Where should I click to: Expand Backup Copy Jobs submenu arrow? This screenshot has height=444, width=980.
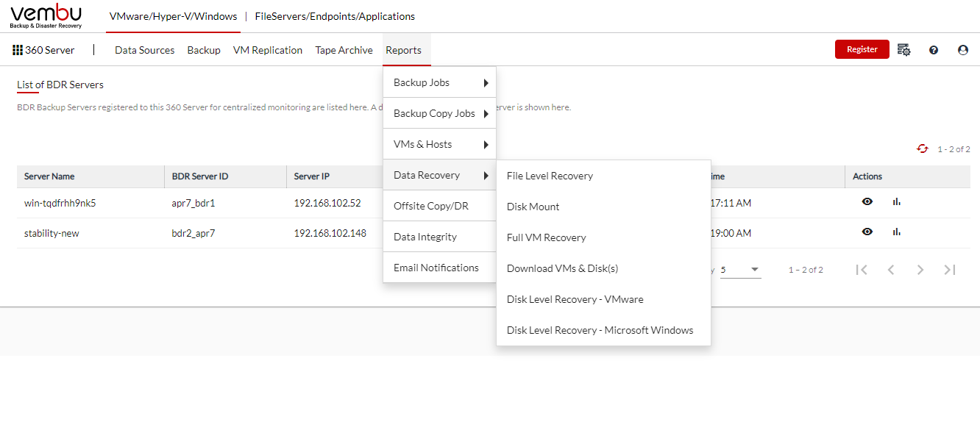pyautogui.click(x=486, y=114)
